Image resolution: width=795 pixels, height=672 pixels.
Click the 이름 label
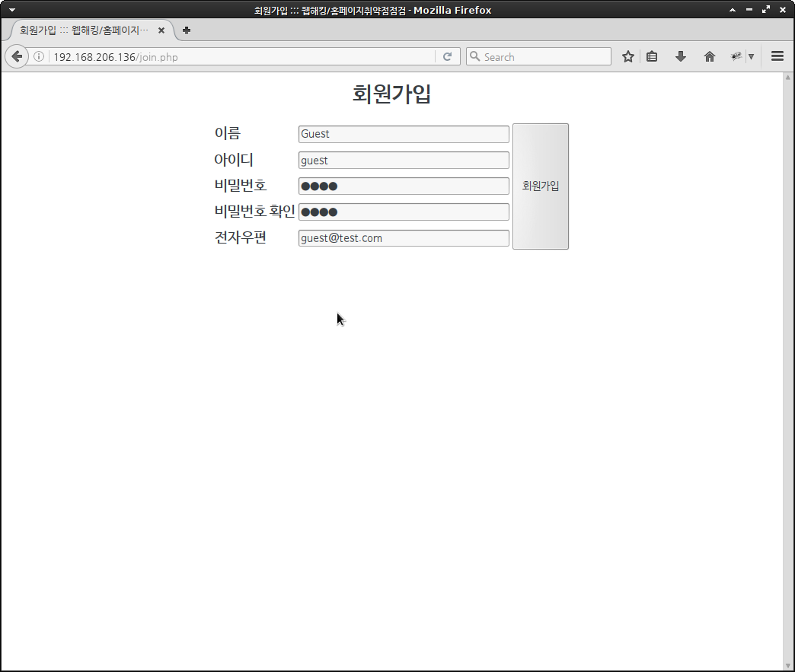point(228,133)
